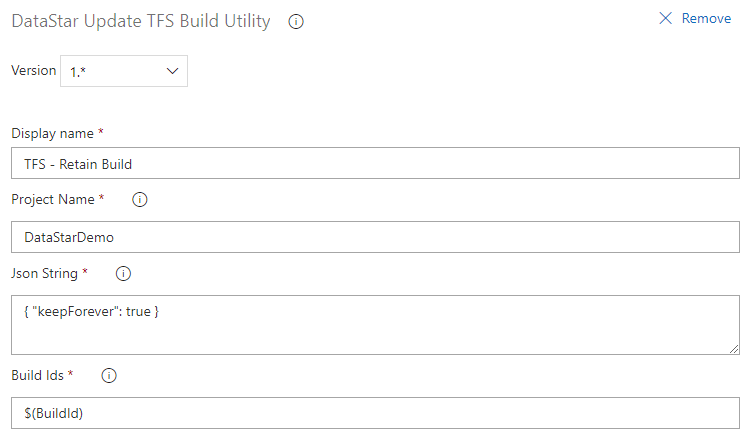This screenshot has height=441, width=750.
Task: Click into the DataStarDemo project name field
Action: click(x=375, y=237)
